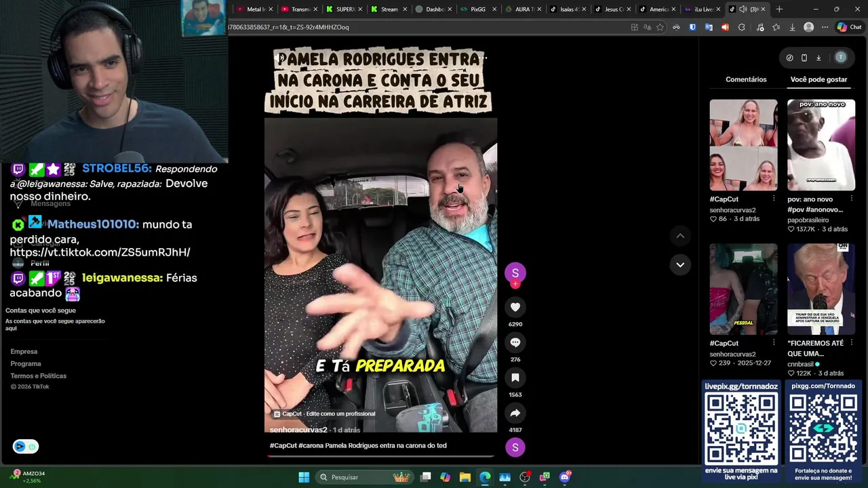Open the 'pov: ano novo' video thumbnail
The image size is (868, 488).
tap(821, 145)
